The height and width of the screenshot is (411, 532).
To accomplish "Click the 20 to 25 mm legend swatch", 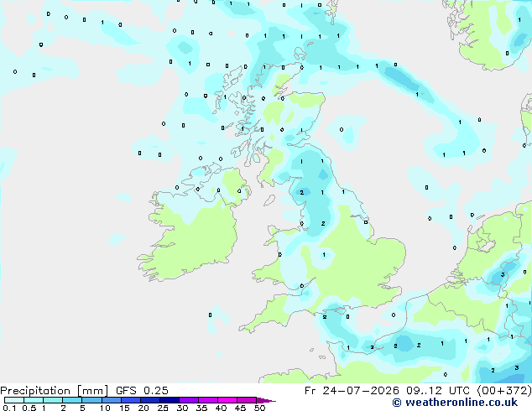I will pos(149,400).
